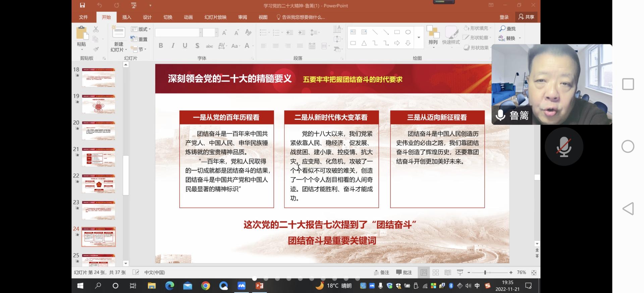Screen dimensions: 644x293
Task: Expand the shapes gallery more arrow
Action: click(x=419, y=37)
